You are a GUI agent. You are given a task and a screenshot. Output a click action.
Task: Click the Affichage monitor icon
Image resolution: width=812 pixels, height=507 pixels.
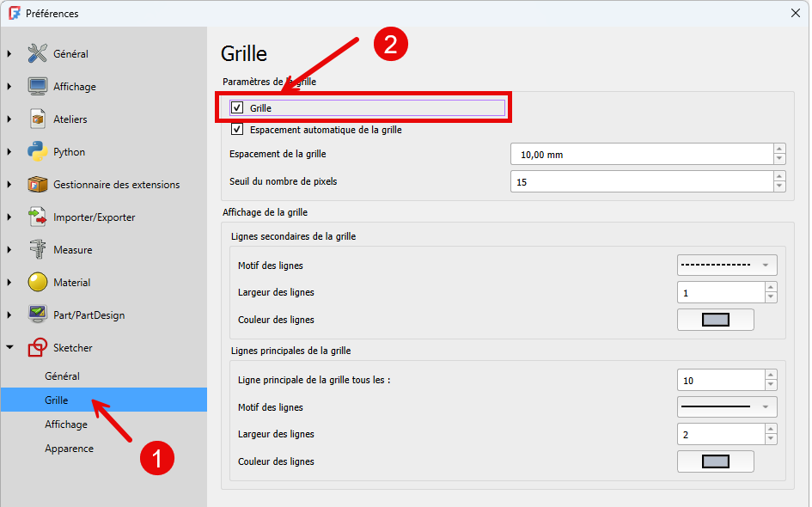click(x=37, y=86)
